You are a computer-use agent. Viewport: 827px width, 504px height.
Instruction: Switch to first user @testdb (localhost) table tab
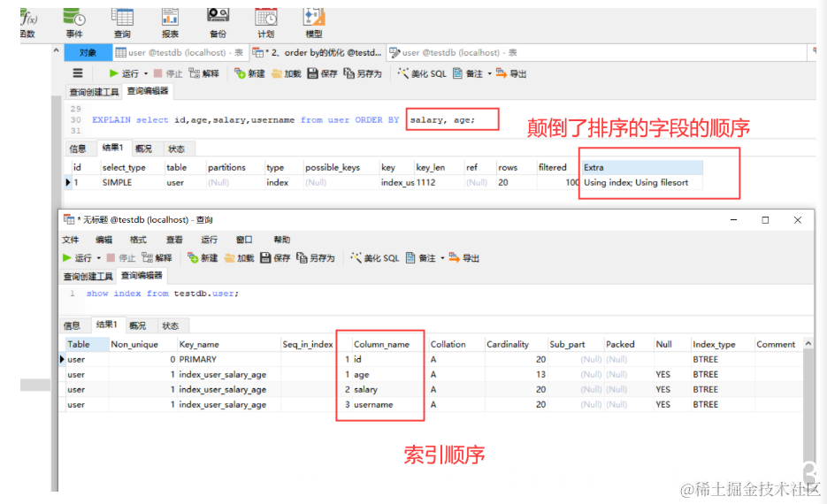[x=180, y=53]
